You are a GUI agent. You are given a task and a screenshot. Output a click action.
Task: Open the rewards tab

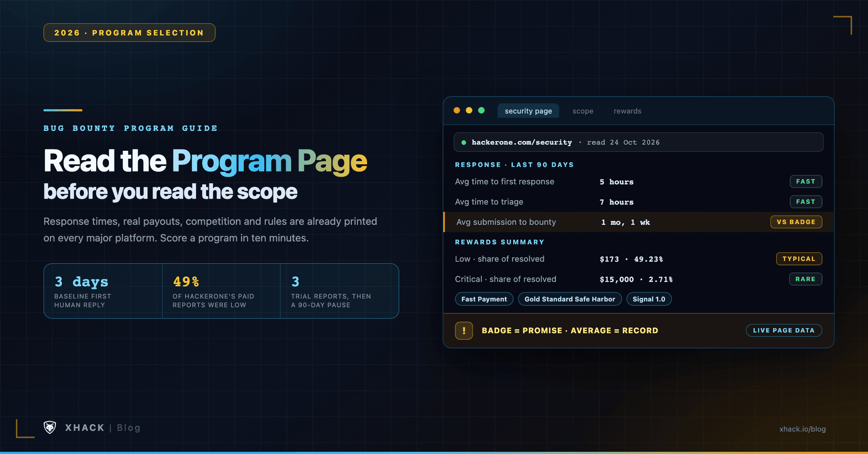click(x=627, y=111)
